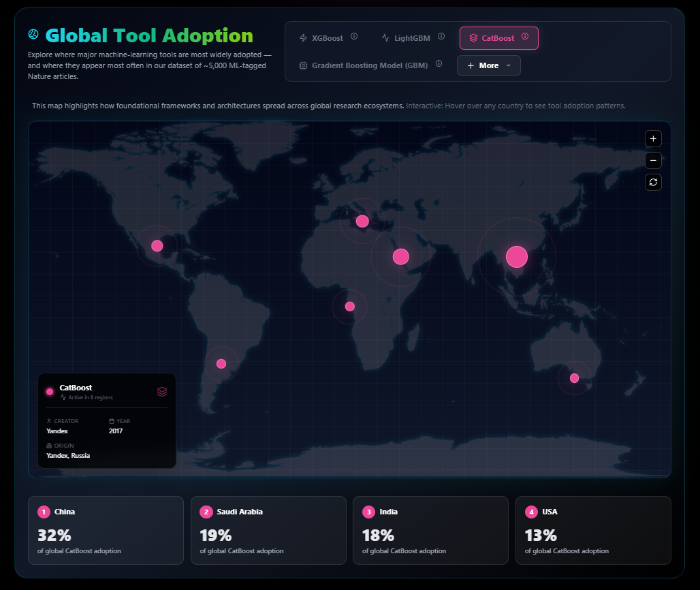Click the LightGBM waveform icon
Image resolution: width=700 pixels, height=590 pixels.
[x=385, y=37]
